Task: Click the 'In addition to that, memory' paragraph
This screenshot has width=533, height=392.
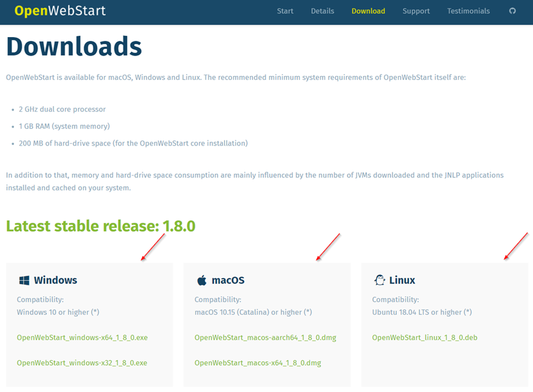Action: click(x=255, y=181)
